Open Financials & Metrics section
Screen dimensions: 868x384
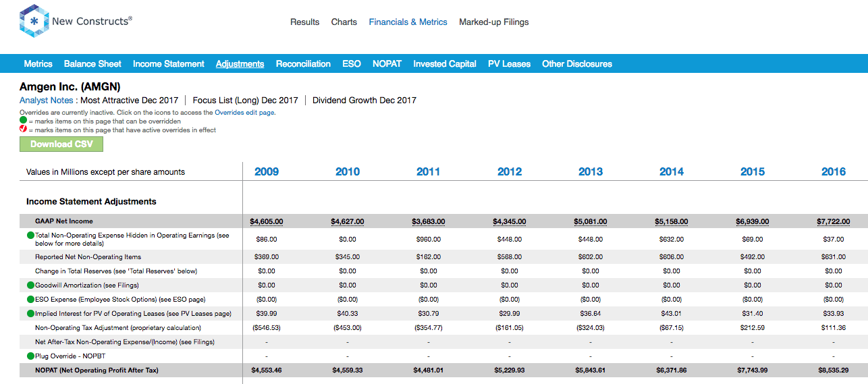click(408, 22)
